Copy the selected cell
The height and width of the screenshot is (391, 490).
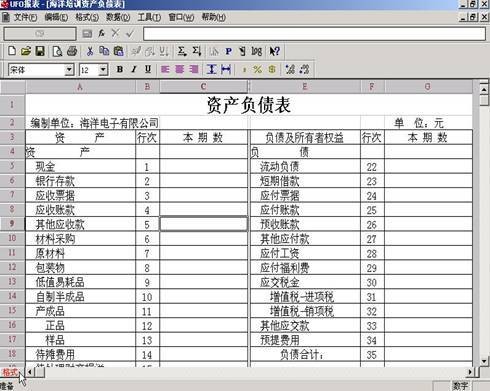coord(104,51)
